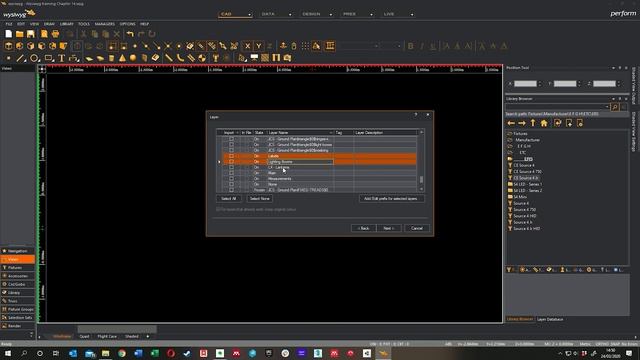Click the isometric cube view icon
Screen dimensions: 640x360
(9, 46)
